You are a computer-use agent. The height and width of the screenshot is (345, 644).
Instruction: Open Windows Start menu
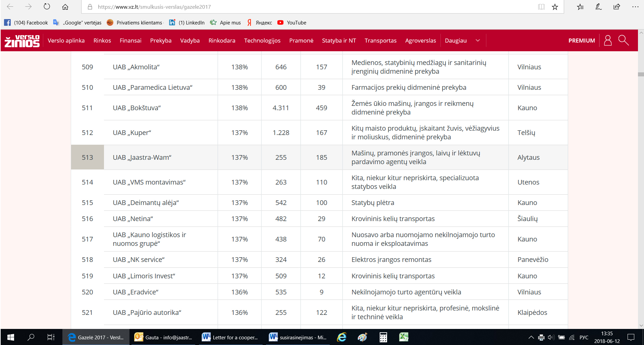[11, 337]
